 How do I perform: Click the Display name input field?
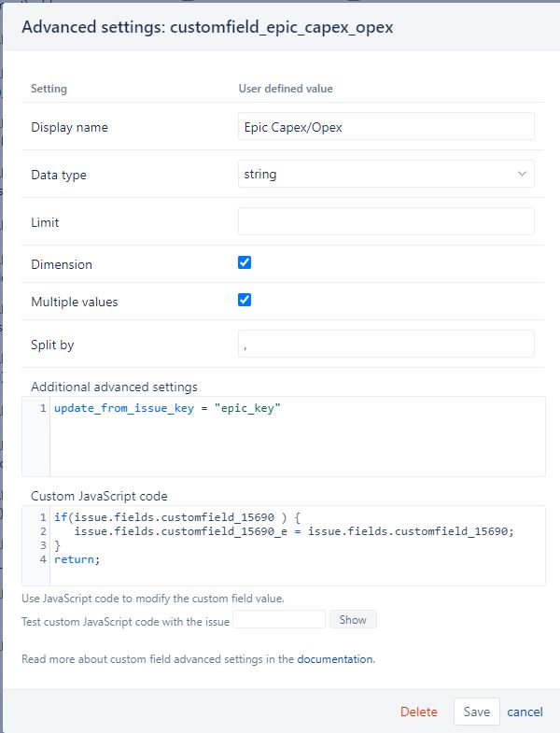(386, 126)
